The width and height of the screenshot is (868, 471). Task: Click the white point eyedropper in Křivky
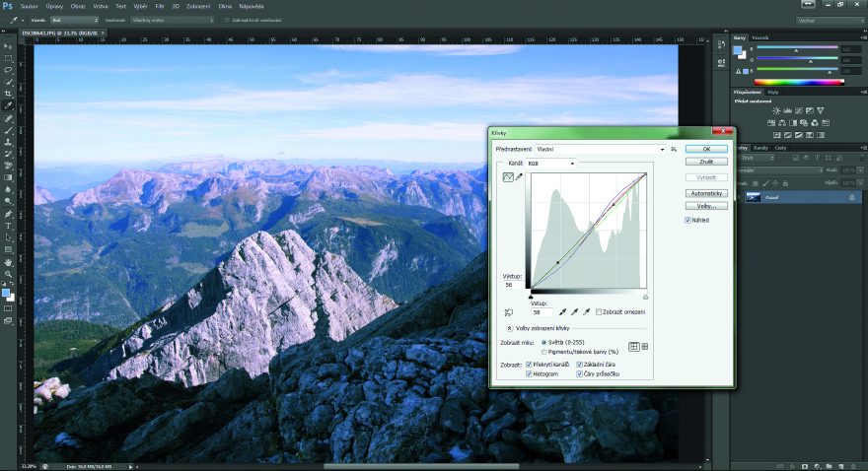pyautogui.click(x=589, y=311)
